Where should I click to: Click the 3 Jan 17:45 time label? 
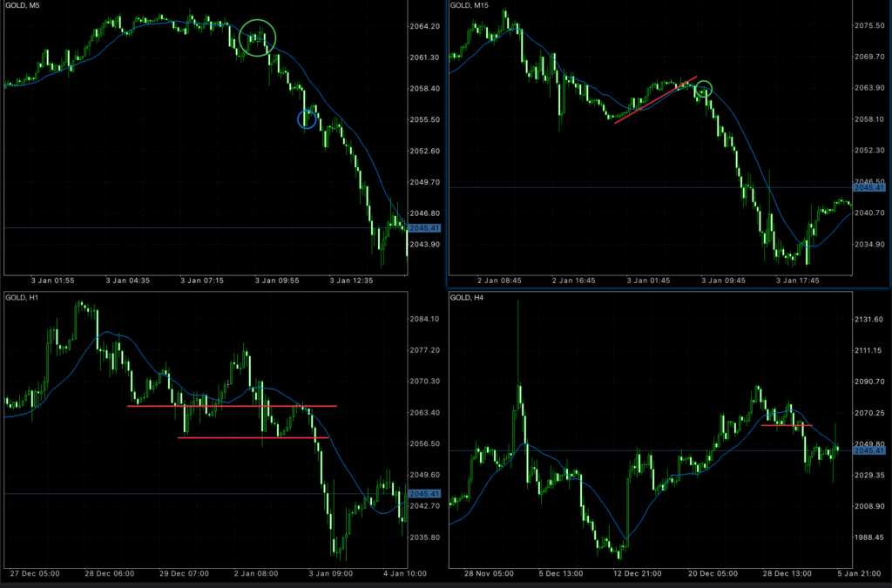[x=798, y=280]
